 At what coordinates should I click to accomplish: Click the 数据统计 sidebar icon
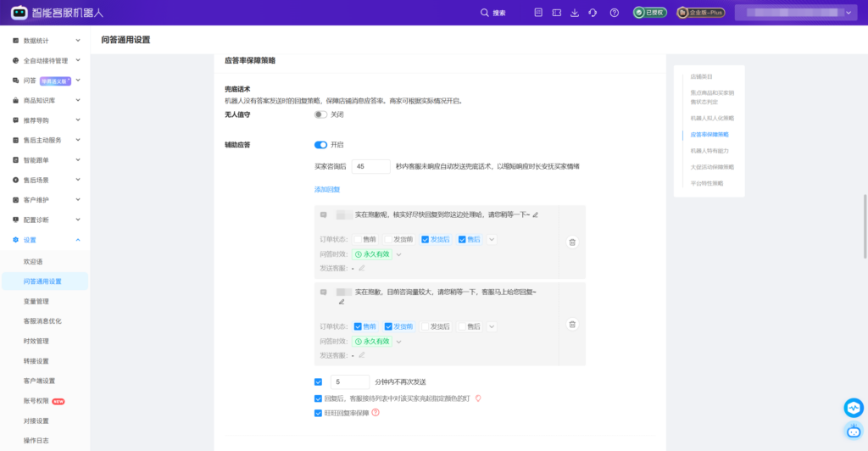(x=15, y=41)
